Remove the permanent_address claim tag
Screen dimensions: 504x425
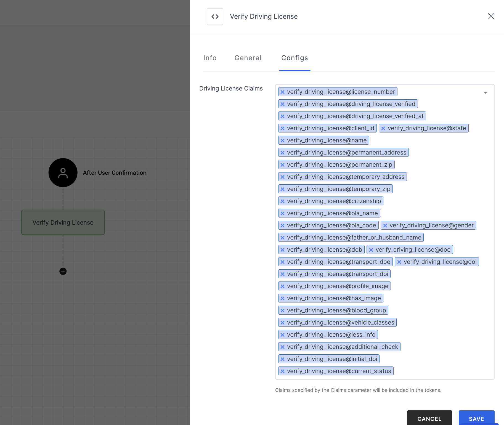click(282, 153)
